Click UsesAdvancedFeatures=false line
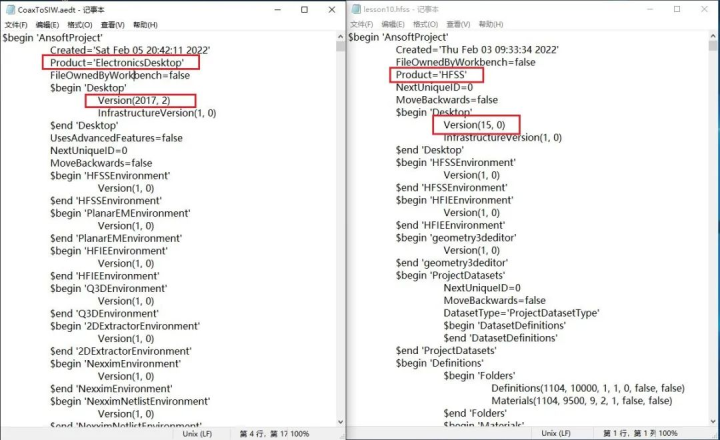The height and width of the screenshot is (440, 720). pyautogui.click(x=116, y=138)
